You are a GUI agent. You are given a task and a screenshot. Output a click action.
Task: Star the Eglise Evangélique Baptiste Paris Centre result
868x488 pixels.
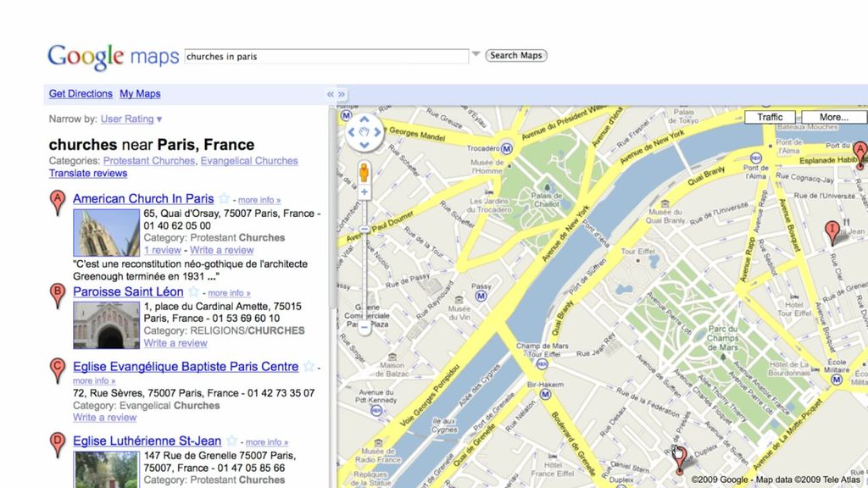click(x=309, y=366)
